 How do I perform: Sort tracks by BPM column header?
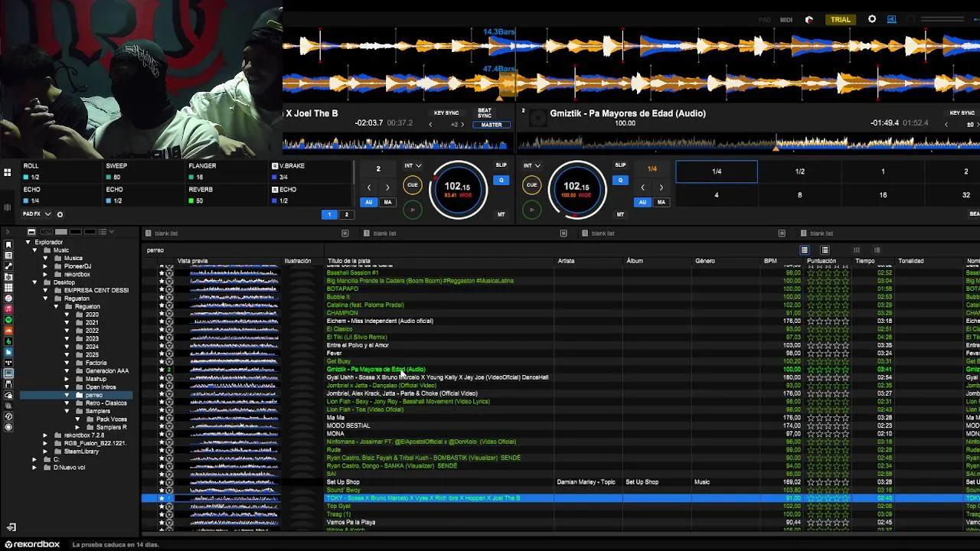click(x=770, y=261)
